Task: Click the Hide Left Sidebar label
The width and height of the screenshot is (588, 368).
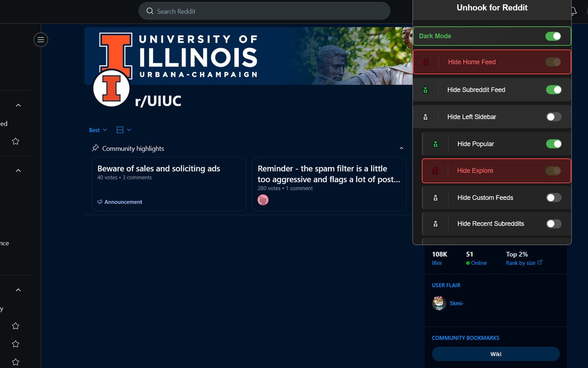Action: coord(472,117)
